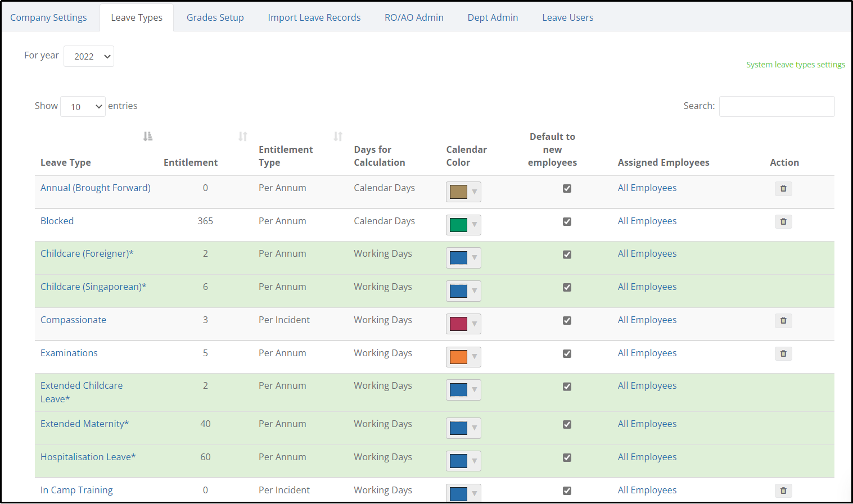Open the Examinations leave type link
The height and width of the screenshot is (504, 853).
(69, 353)
